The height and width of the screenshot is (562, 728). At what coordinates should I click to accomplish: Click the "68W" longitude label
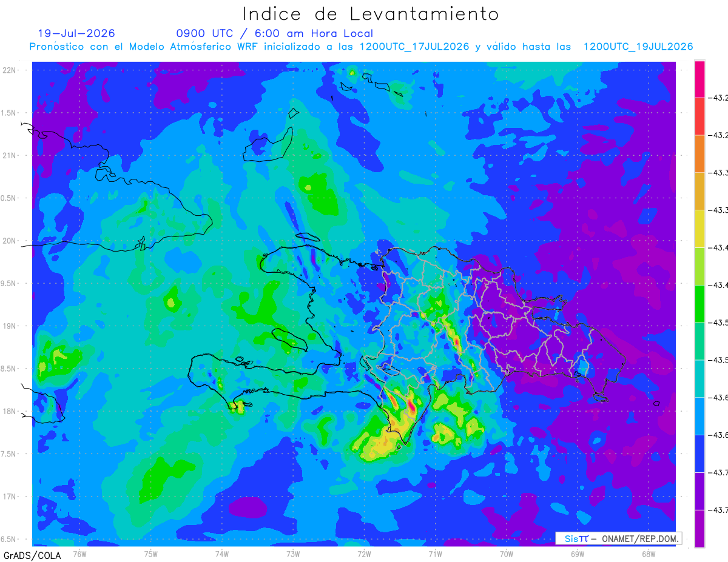pyautogui.click(x=649, y=553)
